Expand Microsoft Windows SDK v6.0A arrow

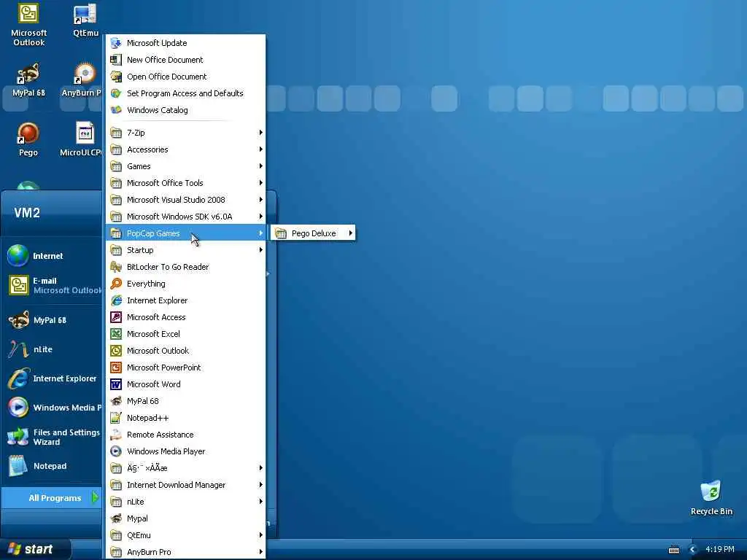pos(260,217)
